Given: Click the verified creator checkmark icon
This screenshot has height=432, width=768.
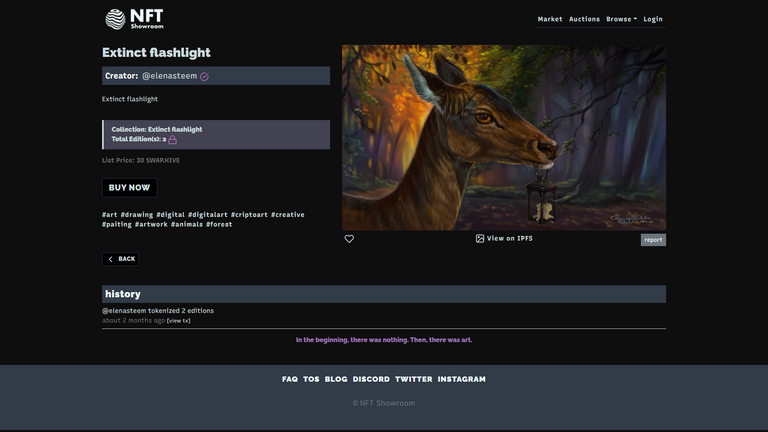Looking at the screenshot, I should click(204, 76).
